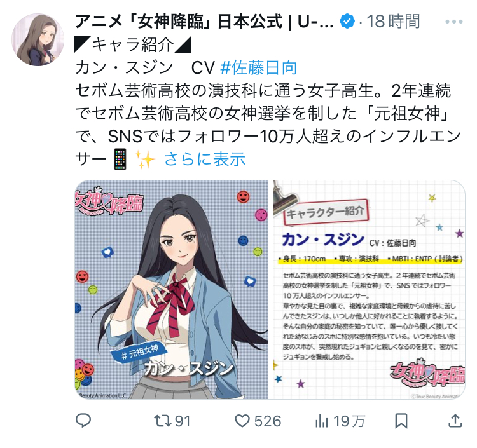Screen dimensions: 477x448
Task: Click the tweet body text
Action: [268, 113]
